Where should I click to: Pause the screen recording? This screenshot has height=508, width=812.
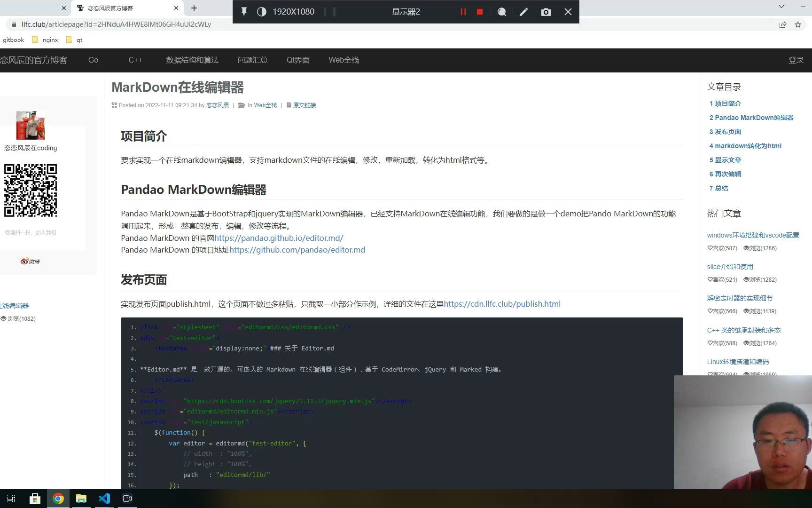tap(463, 12)
